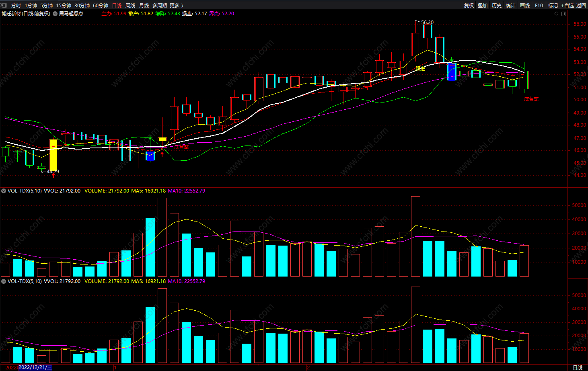Open F10 company info
The image size is (588, 371).
[539, 6]
